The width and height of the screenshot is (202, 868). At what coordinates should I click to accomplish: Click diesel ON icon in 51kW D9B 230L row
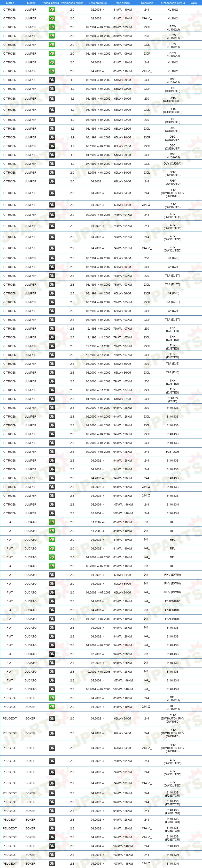coord(52,80)
